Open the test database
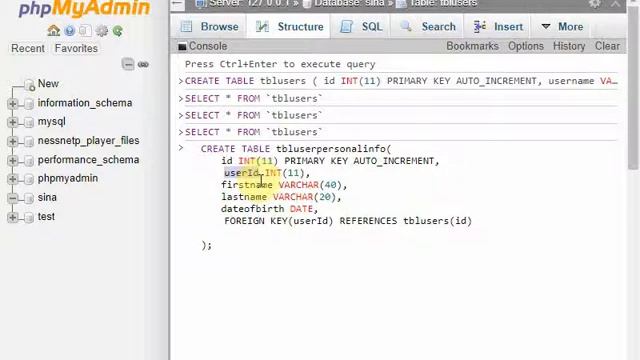This screenshot has width=640, height=360. tap(46, 216)
